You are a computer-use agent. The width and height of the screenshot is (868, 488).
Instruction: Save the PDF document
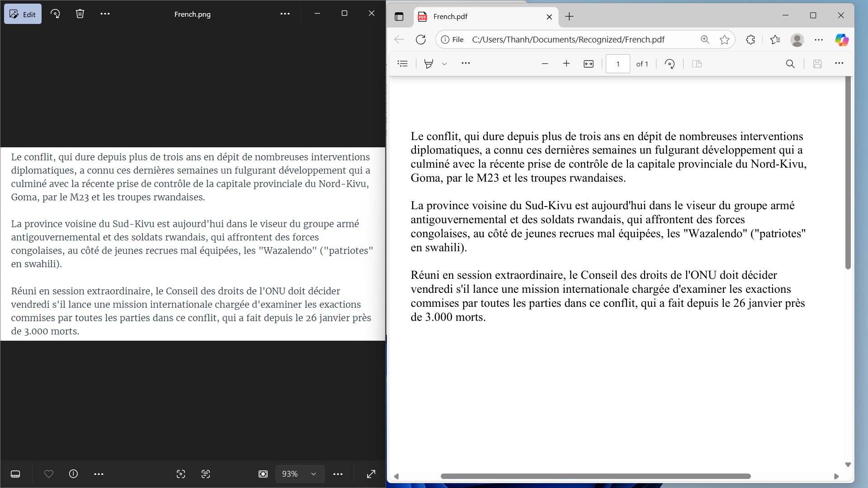pyautogui.click(x=817, y=64)
